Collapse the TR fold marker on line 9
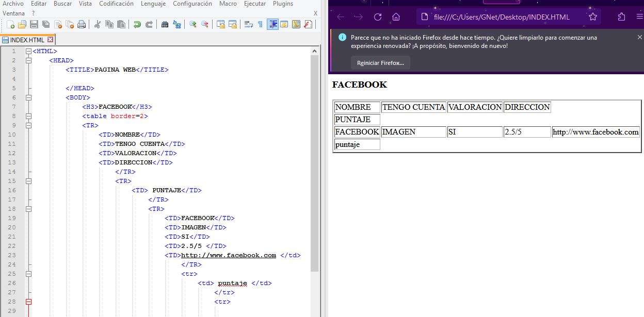644x317 pixels. (28, 125)
